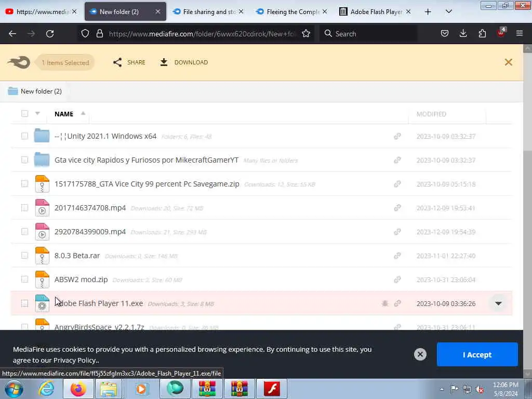
Task: Close the cookie notice with round X
Action: click(x=420, y=354)
